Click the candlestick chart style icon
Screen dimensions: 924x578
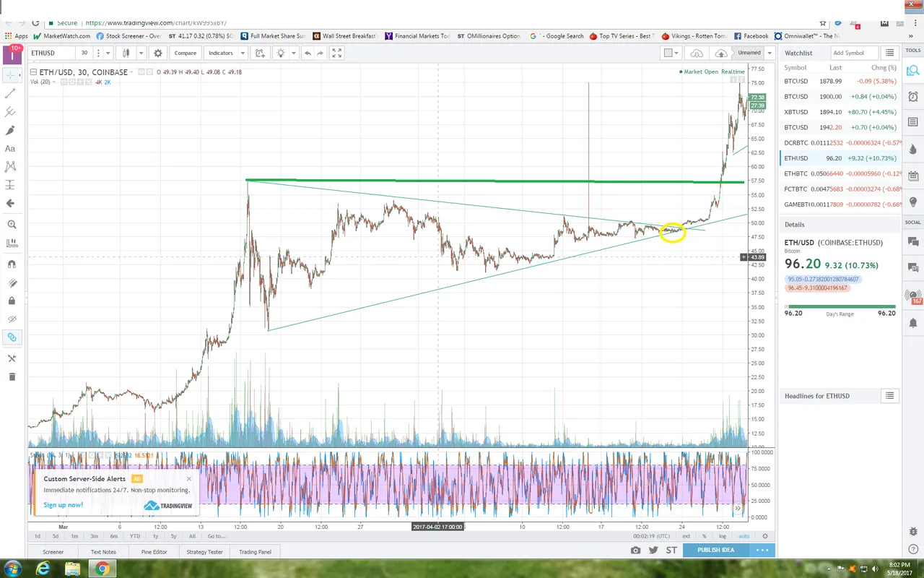pos(126,53)
